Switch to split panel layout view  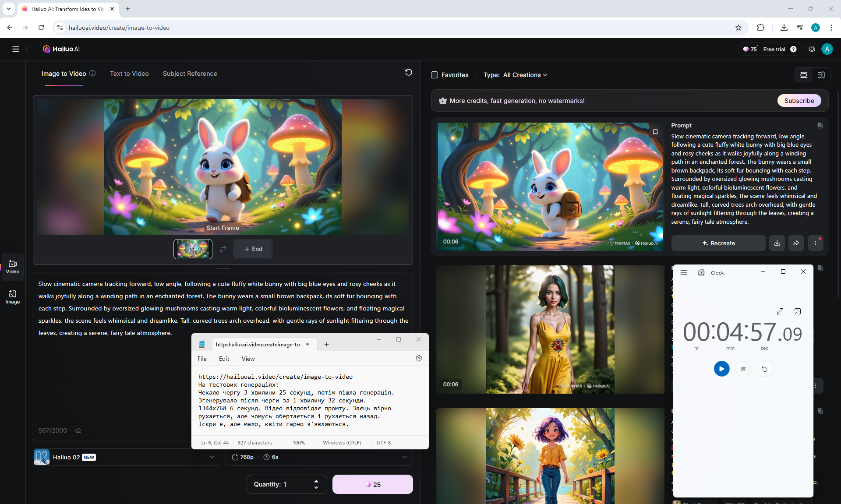tap(821, 75)
